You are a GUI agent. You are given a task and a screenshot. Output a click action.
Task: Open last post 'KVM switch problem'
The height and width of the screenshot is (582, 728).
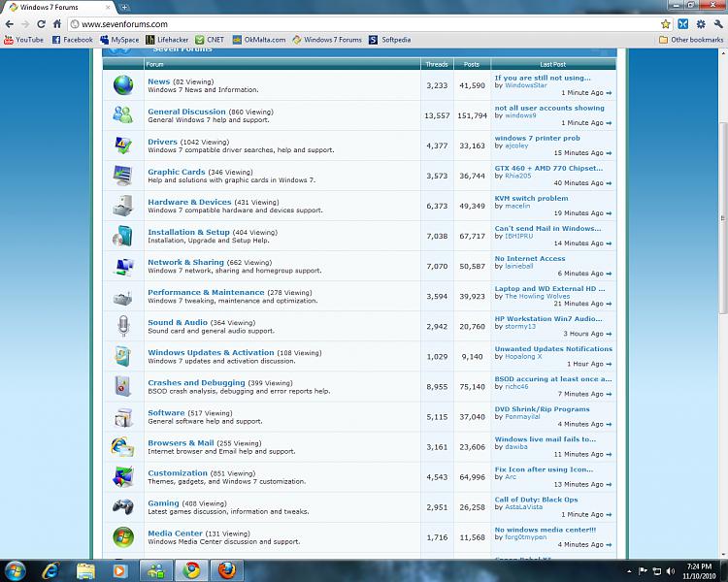click(532, 198)
